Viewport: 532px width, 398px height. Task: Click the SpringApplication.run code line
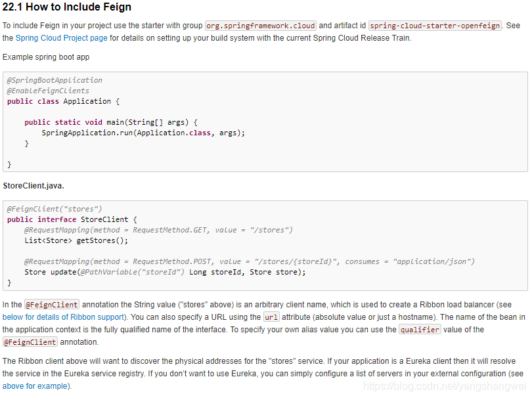pyautogui.click(x=143, y=133)
